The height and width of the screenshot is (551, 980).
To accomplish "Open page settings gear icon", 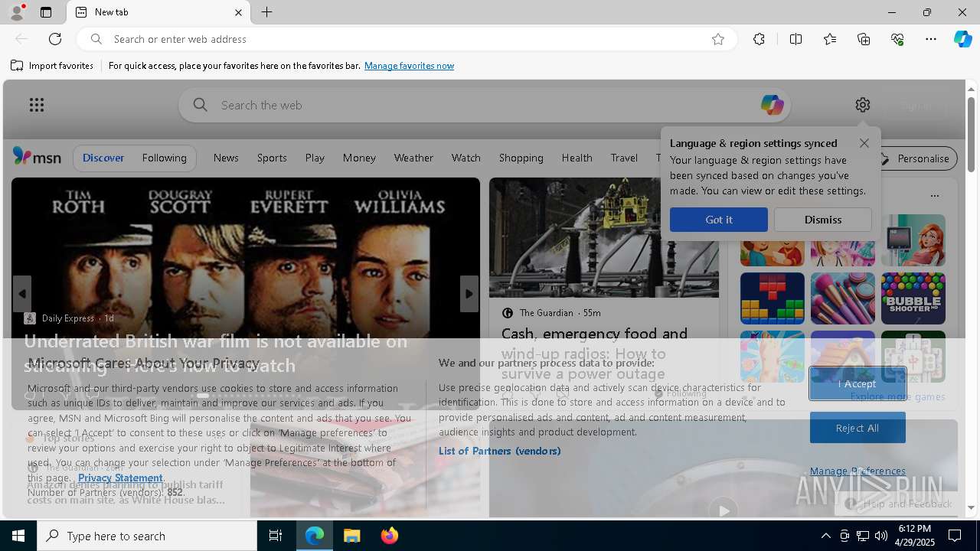I will pos(863,105).
